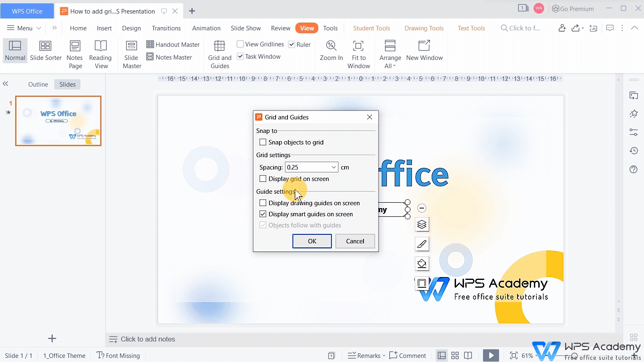Image resolution: width=644 pixels, height=362 pixels.
Task: Toggle the Task Window checkbox
Action: (x=240, y=56)
